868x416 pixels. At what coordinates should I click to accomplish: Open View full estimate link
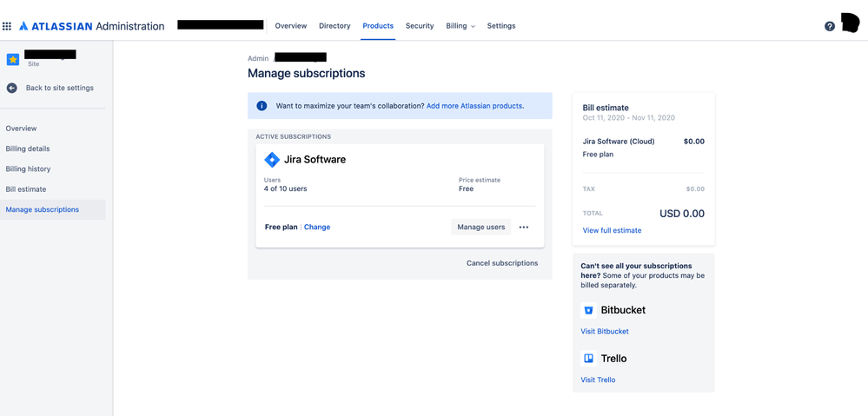[612, 231]
